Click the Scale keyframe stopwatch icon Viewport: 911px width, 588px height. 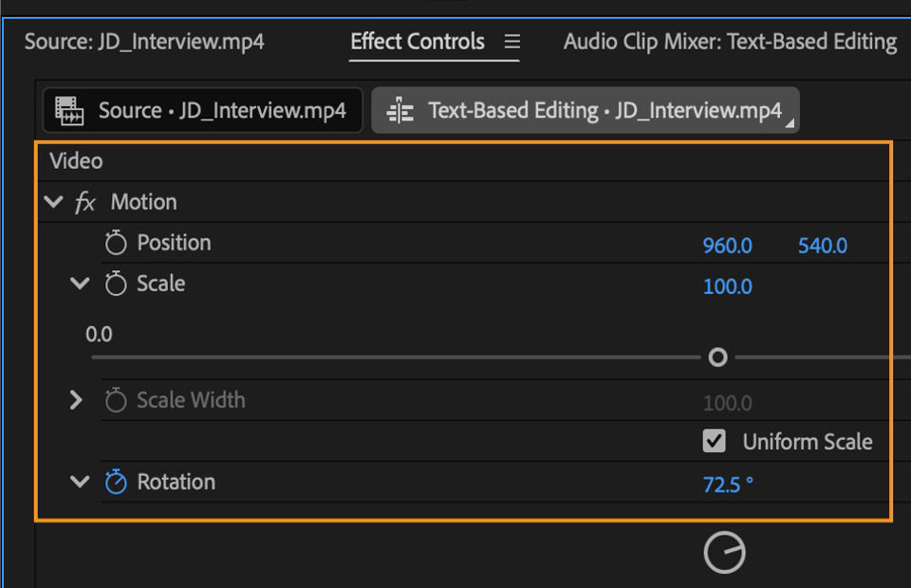tap(116, 283)
